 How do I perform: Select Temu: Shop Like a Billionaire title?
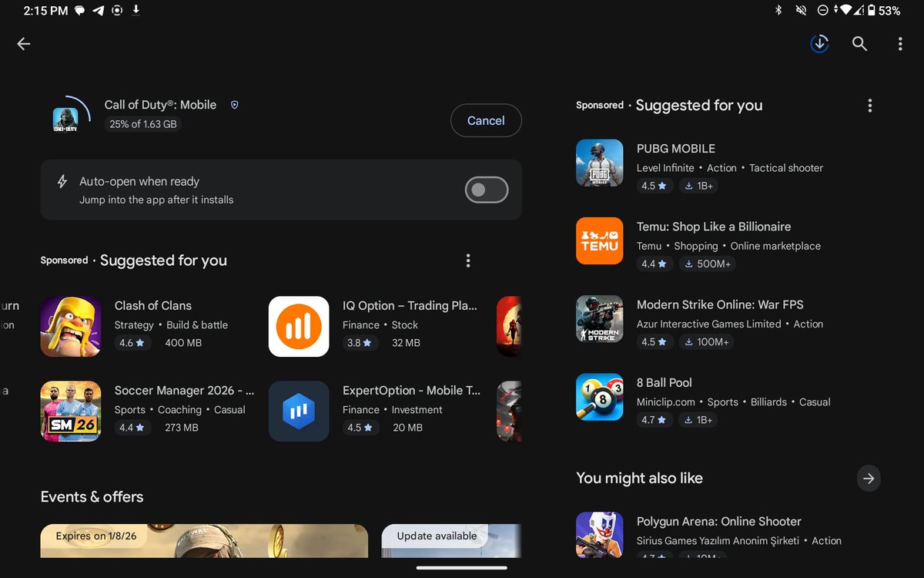click(x=714, y=227)
